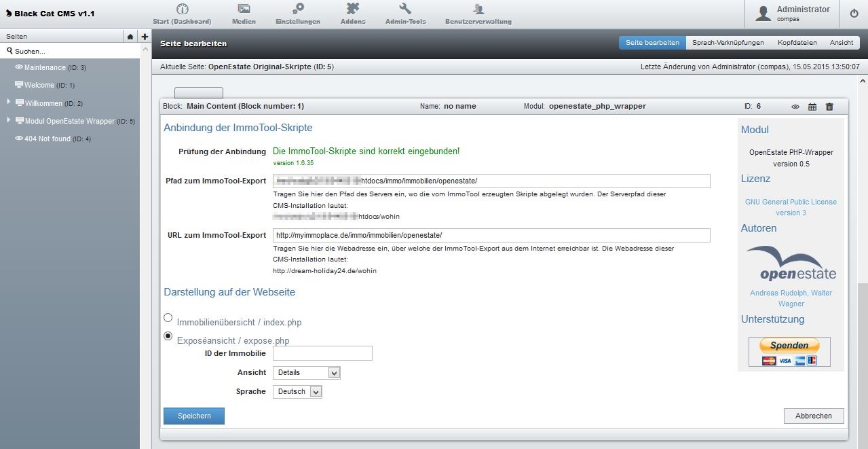This screenshot has width=868, height=449.
Task: Select Modul OpenEstate Wrapper page
Action: point(80,121)
